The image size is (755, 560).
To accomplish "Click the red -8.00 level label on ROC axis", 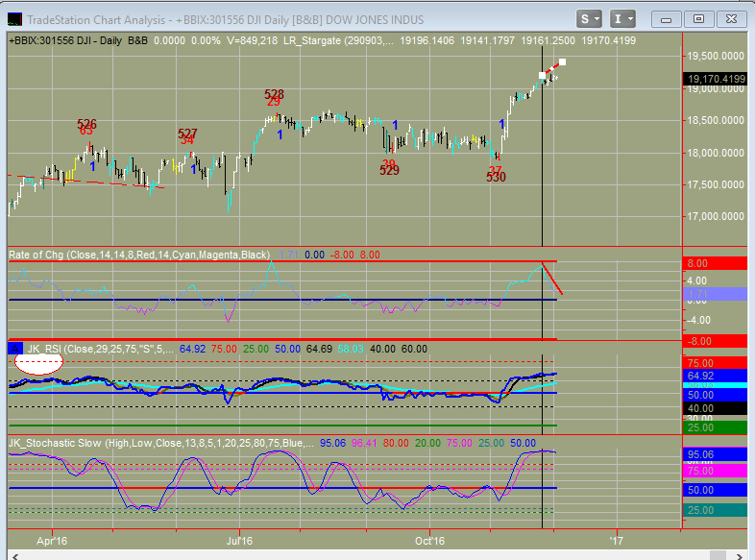I will point(715,341).
